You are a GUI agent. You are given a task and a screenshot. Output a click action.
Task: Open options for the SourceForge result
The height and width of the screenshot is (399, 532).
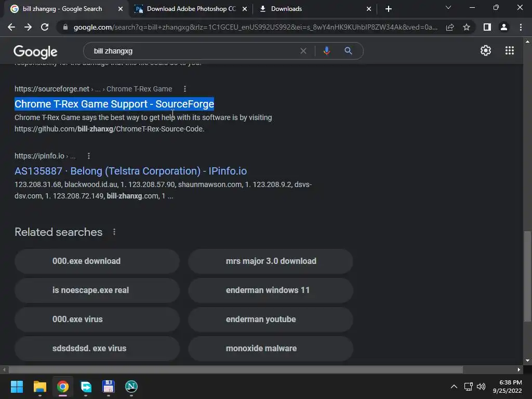tap(184, 89)
